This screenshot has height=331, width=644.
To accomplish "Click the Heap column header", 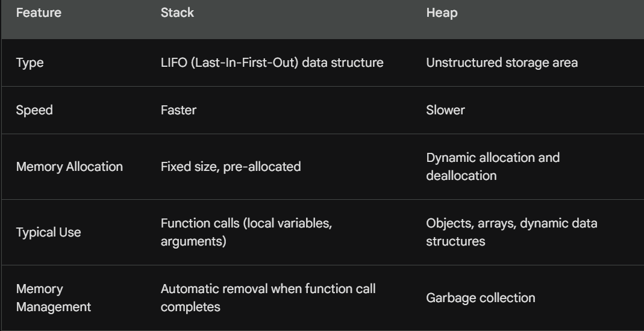I will (442, 13).
